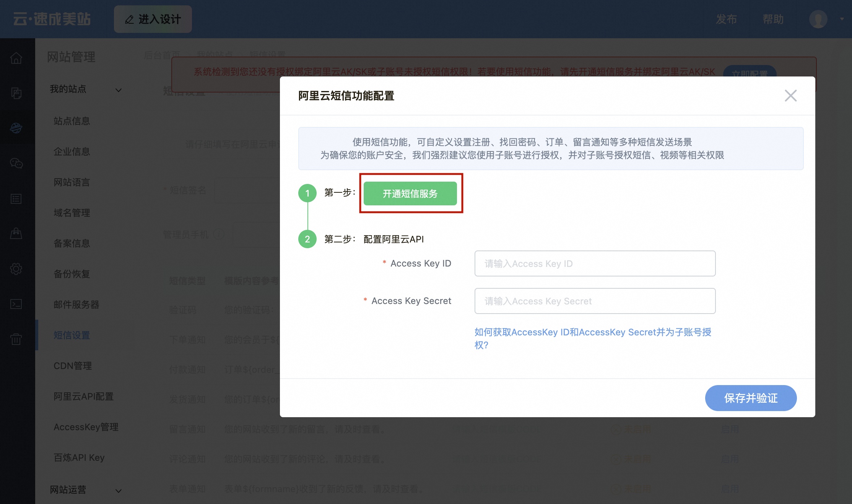Close the 阿里云短信功能配置 dialog
The width and height of the screenshot is (852, 504).
pos(790,96)
